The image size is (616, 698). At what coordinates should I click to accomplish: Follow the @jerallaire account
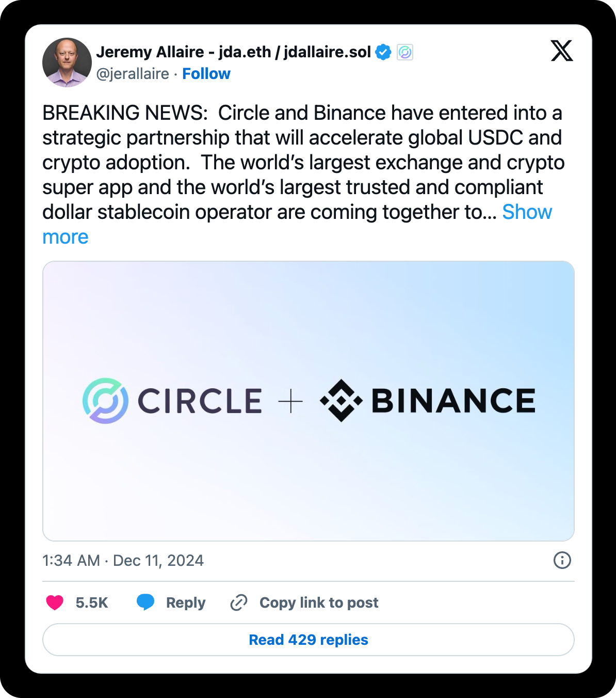(206, 74)
